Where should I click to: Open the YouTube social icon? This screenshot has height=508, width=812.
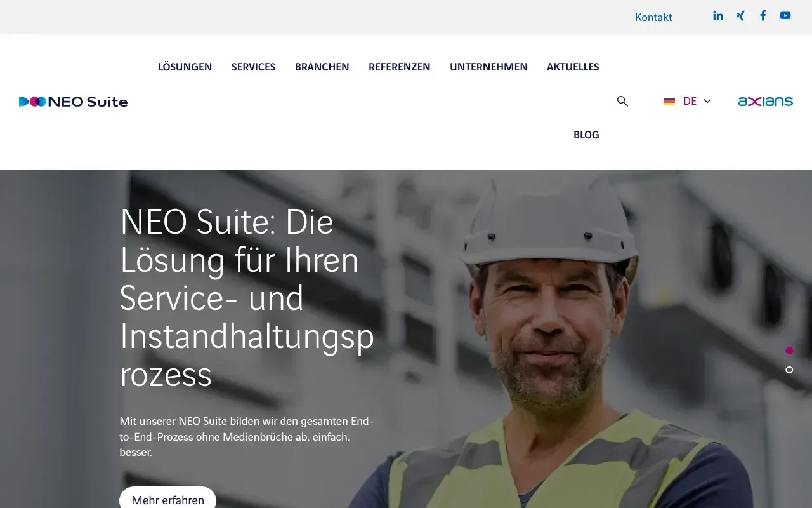785,16
